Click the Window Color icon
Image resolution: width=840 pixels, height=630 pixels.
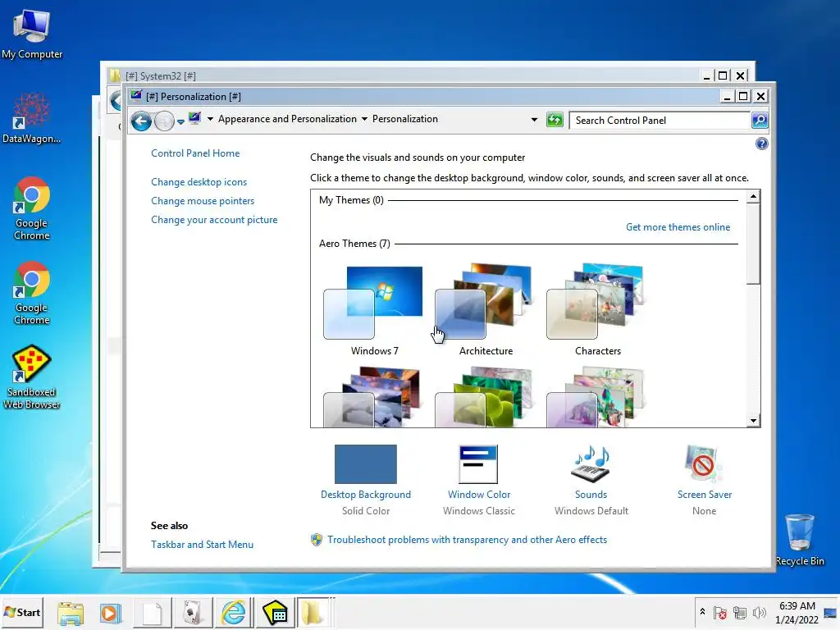pyautogui.click(x=478, y=464)
